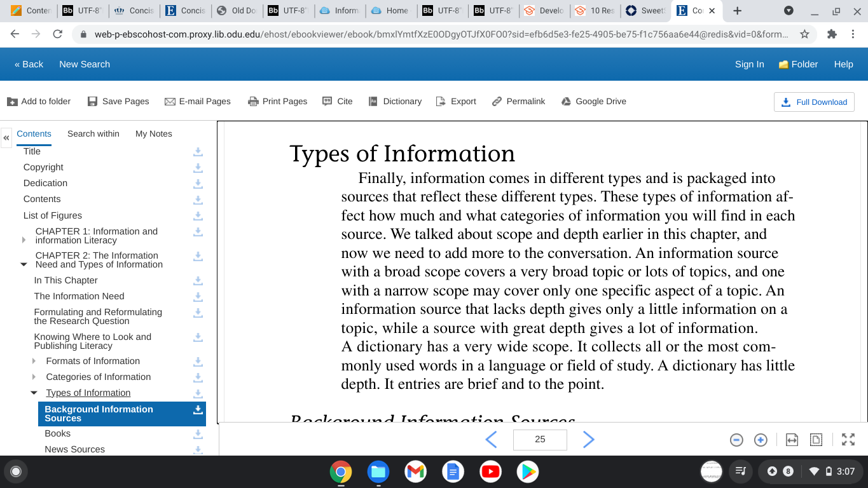Go to the next page
The image size is (868, 488).
[x=589, y=439]
